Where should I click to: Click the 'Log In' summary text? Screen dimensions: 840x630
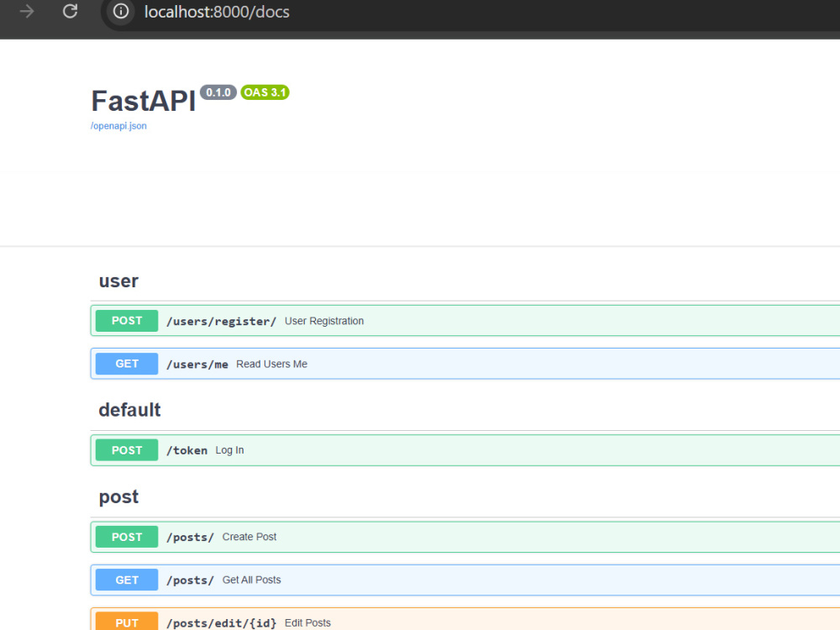[x=229, y=450]
